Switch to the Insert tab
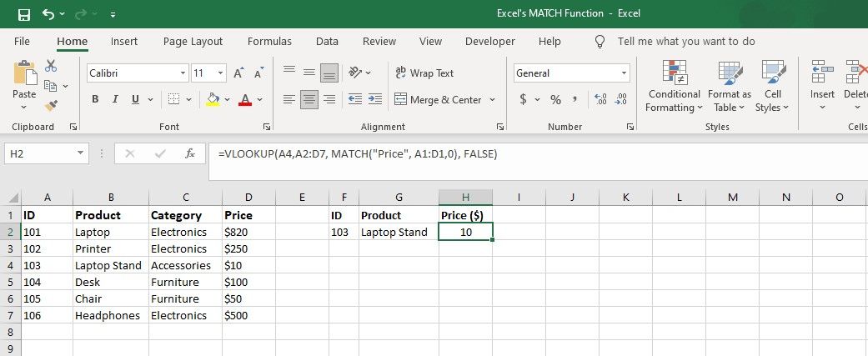 pos(124,42)
